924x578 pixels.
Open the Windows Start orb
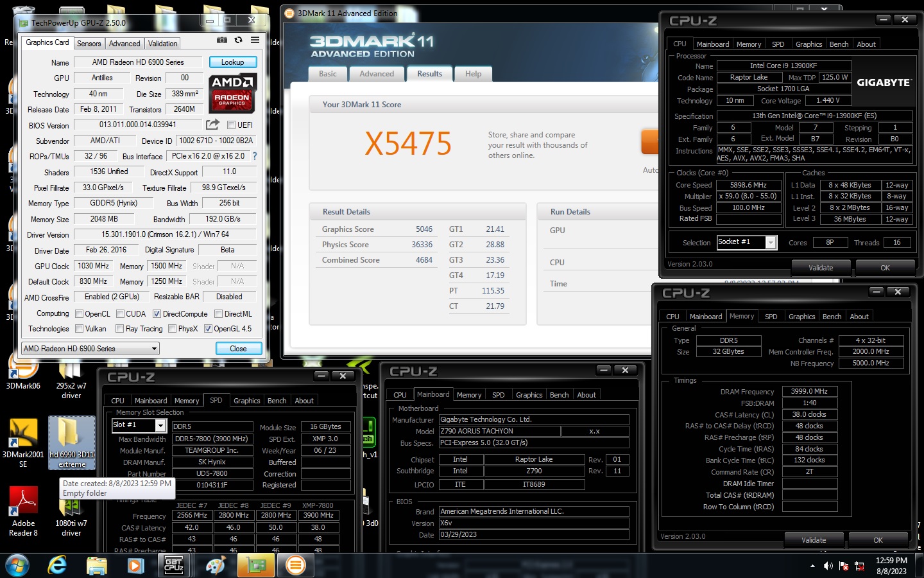[17, 566]
